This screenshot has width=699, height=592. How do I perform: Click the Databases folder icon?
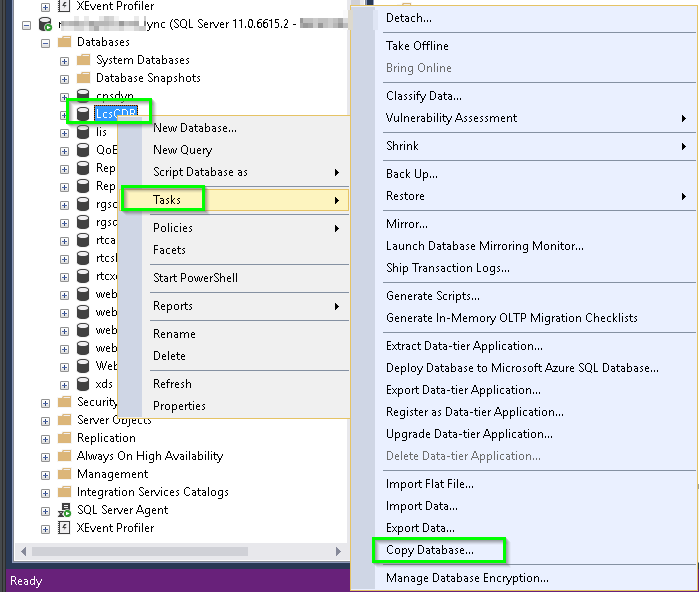click(x=65, y=42)
